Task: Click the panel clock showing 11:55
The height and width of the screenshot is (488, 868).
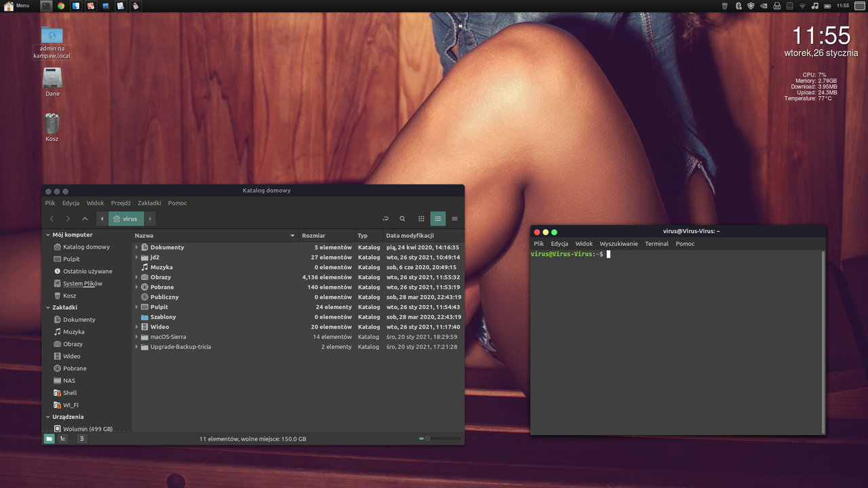Action: [x=843, y=5]
